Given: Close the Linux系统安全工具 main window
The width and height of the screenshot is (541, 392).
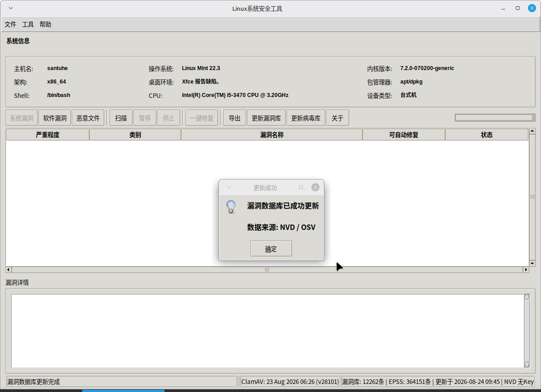Looking at the screenshot, I should pyautogui.click(x=532, y=9).
